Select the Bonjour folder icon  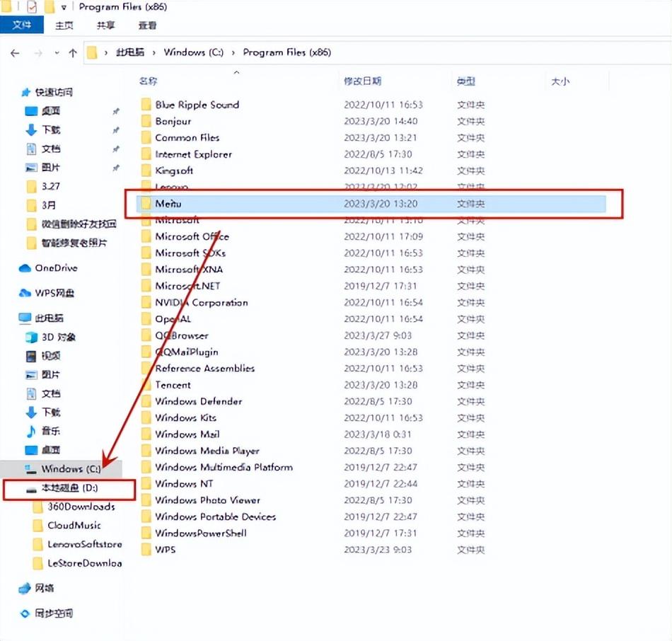146,121
